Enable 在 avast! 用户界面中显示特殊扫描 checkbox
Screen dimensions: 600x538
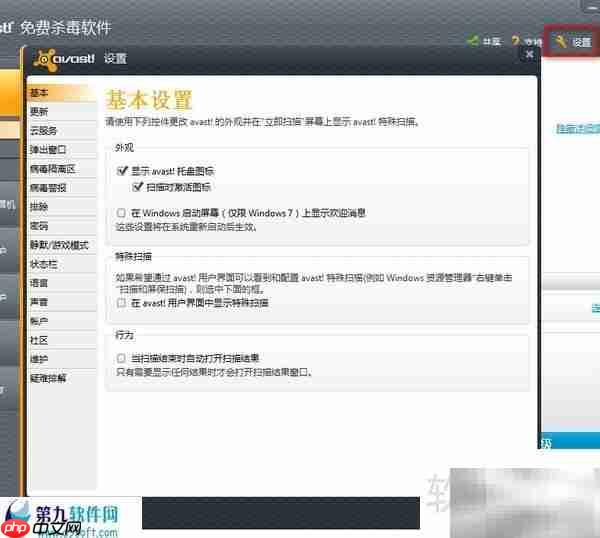tap(121, 303)
